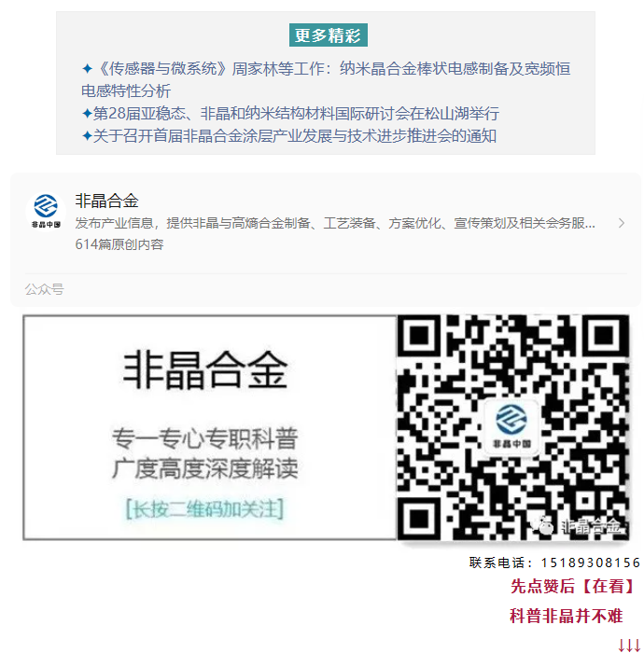Click the 公众号 label below account card
644x667 pixels.
[44, 290]
